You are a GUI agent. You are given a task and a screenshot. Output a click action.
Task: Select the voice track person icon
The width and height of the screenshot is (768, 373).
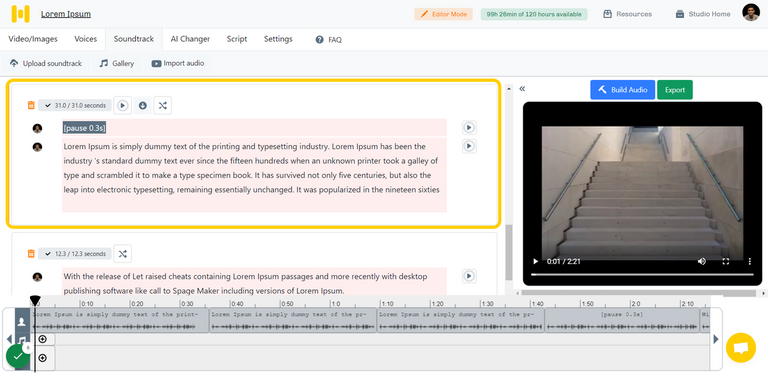22,322
